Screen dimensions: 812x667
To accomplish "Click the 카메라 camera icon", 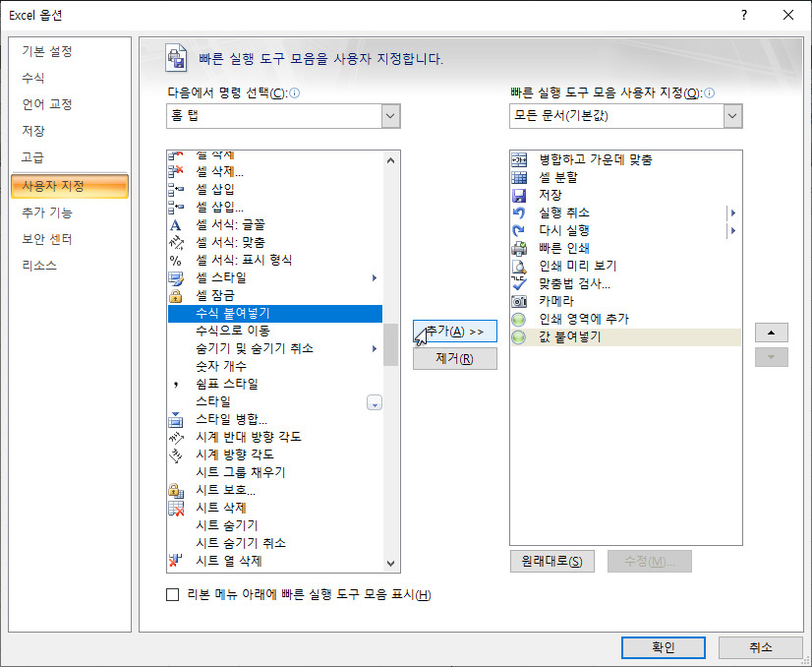I will click(519, 301).
